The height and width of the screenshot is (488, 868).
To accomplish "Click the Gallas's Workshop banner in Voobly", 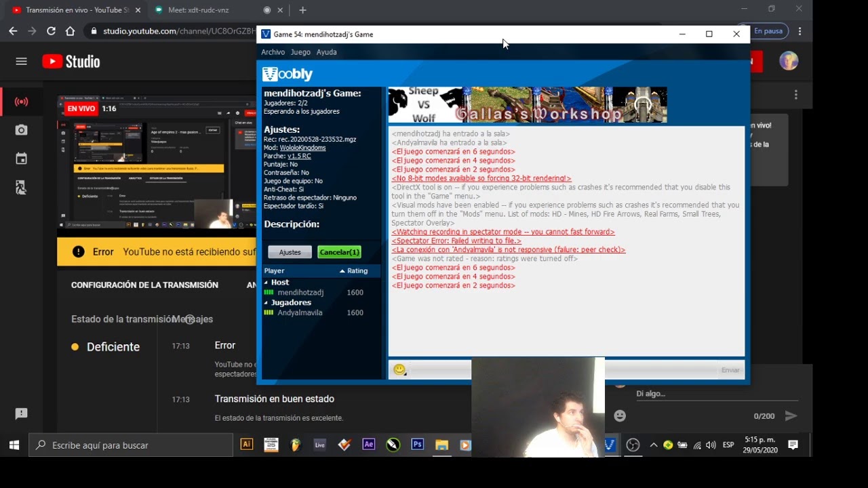I will pos(527,105).
